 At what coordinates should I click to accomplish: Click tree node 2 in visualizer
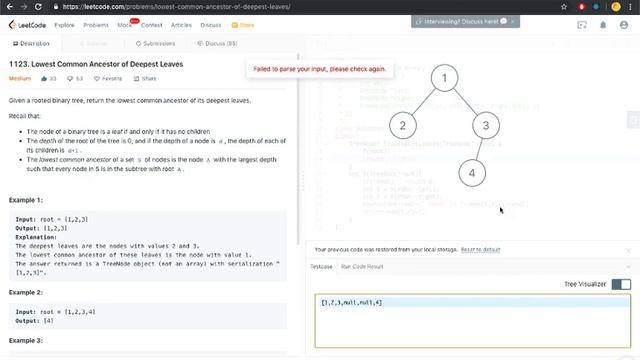(403, 125)
